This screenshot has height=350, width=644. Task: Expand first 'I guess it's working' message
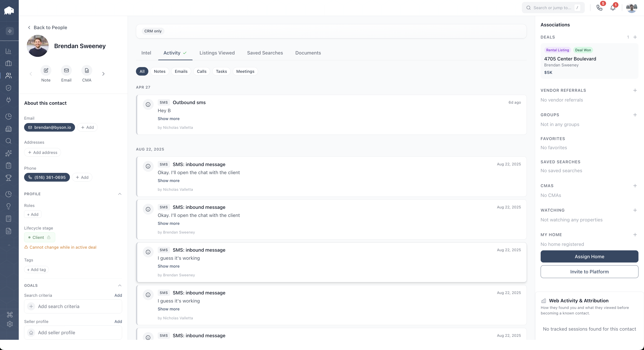[169, 266]
